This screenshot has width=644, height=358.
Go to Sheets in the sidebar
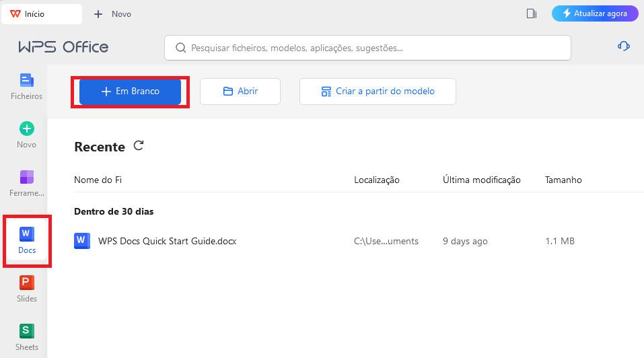(x=26, y=337)
